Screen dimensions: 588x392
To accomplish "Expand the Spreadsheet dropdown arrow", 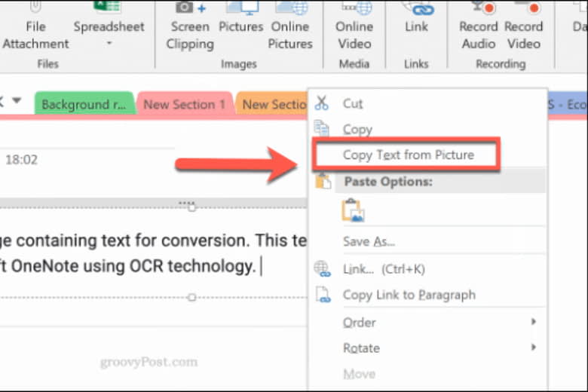I will 109,44.
